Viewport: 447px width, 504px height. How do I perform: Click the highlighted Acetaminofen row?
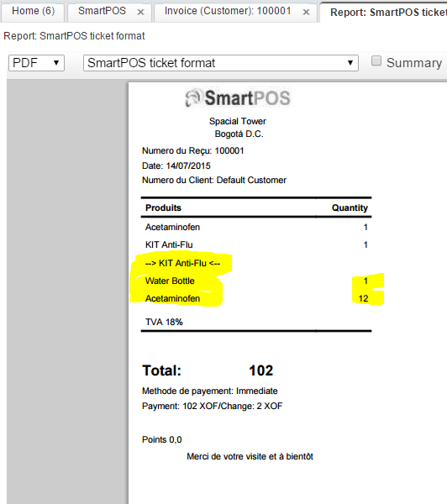(x=256, y=298)
